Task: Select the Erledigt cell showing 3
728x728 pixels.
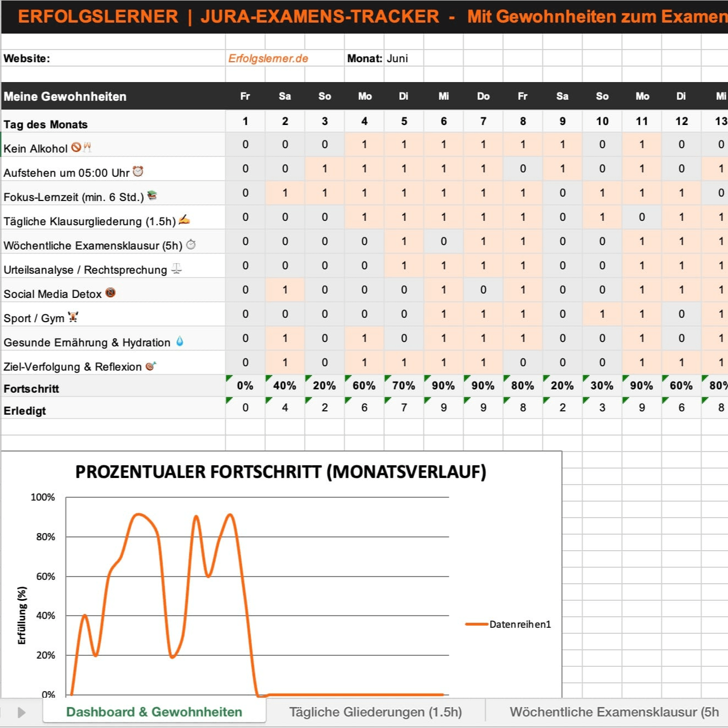Action: click(602, 408)
